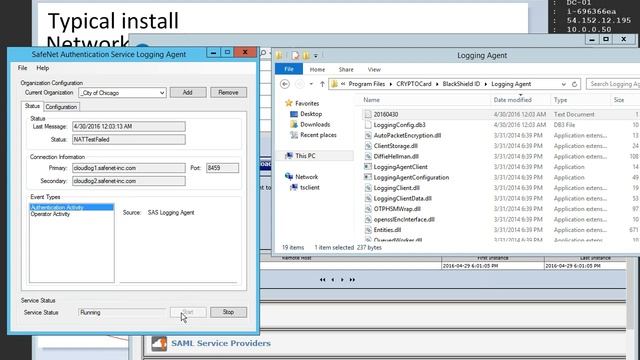Select Recent places in navigation pane
The width and height of the screenshot is (640, 360).
click(x=318, y=135)
